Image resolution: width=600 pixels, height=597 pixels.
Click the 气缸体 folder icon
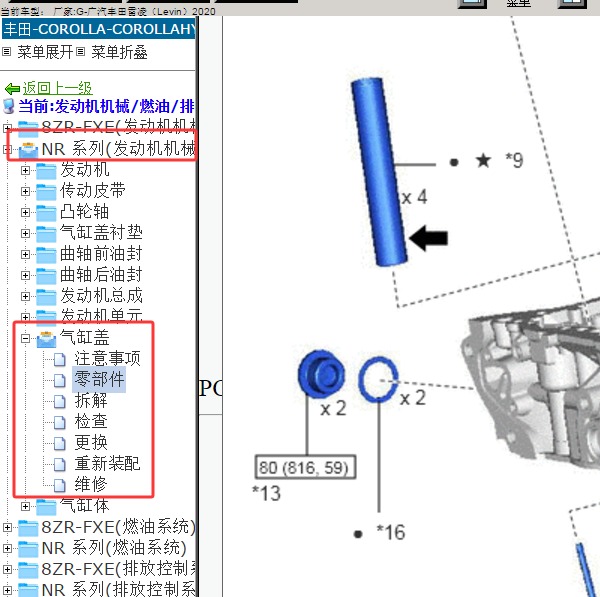tap(46, 507)
